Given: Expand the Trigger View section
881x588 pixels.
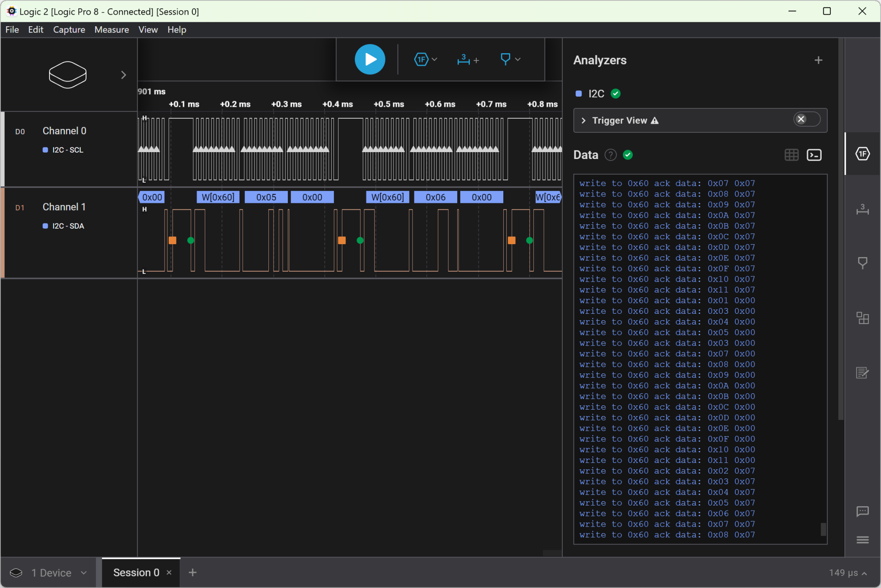Looking at the screenshot, I should coord(583,120).
